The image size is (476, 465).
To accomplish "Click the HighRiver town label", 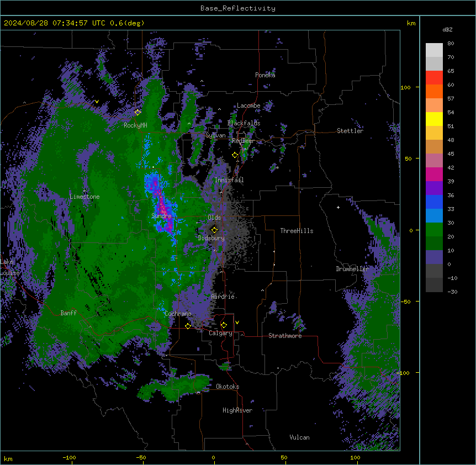I will pyautogui.click(x=237, y=410).
